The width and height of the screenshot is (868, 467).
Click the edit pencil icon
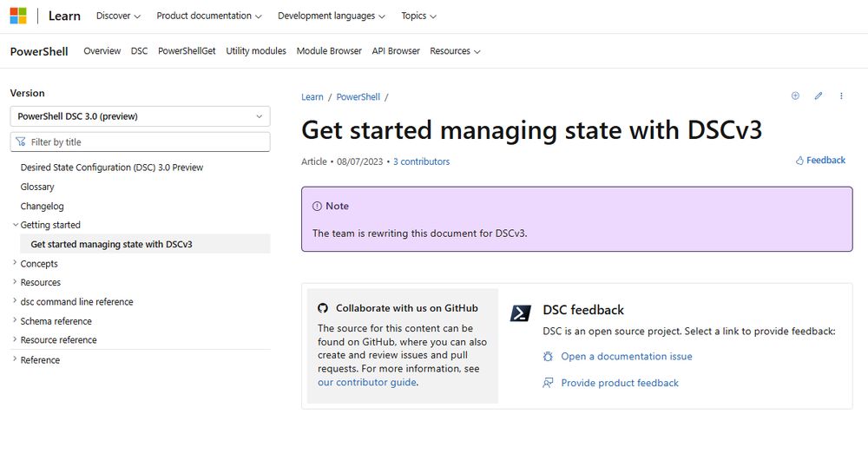[x=819, y=96]
